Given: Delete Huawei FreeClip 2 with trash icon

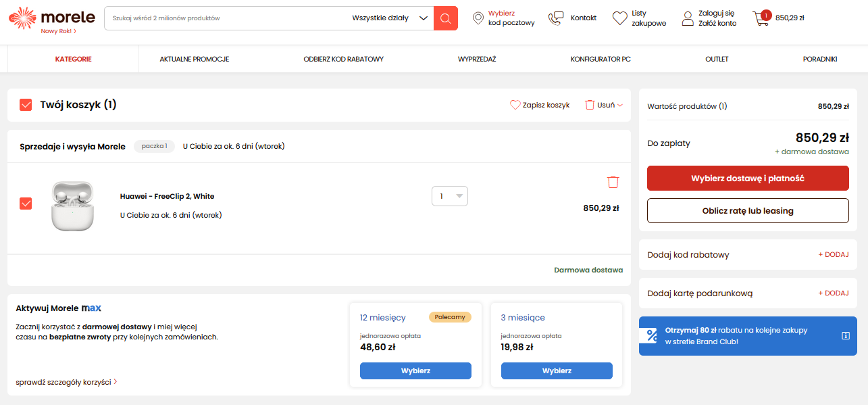Looking at the screenshot, I should click(613, 182).
